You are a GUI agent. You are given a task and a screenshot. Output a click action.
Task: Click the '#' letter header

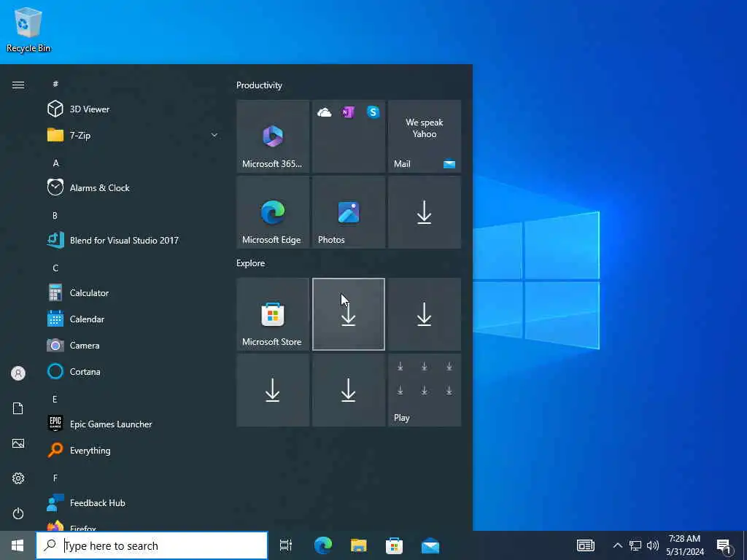55,84
